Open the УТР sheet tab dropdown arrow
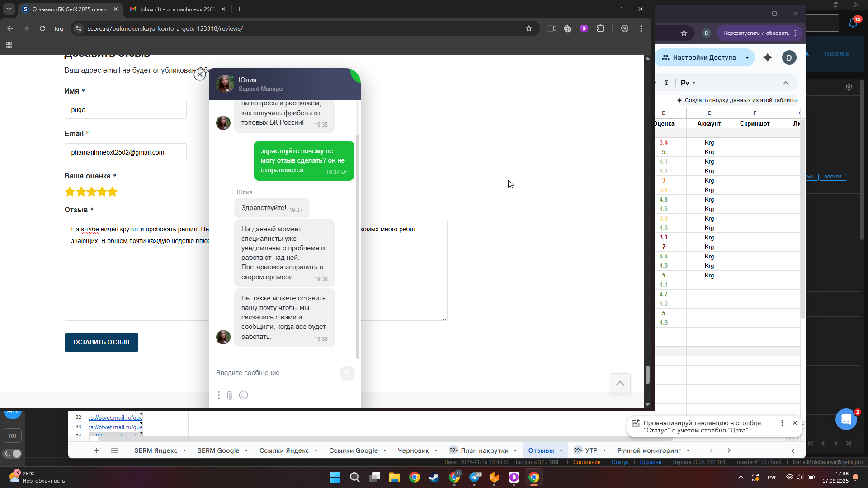The width and height of the screenshot is (868, 488). coord(604,450)
